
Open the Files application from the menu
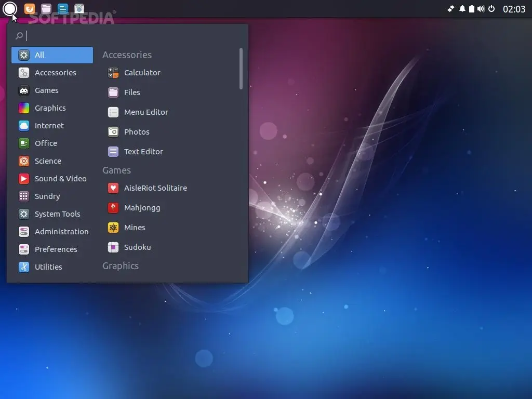click(x=132, y=92)
